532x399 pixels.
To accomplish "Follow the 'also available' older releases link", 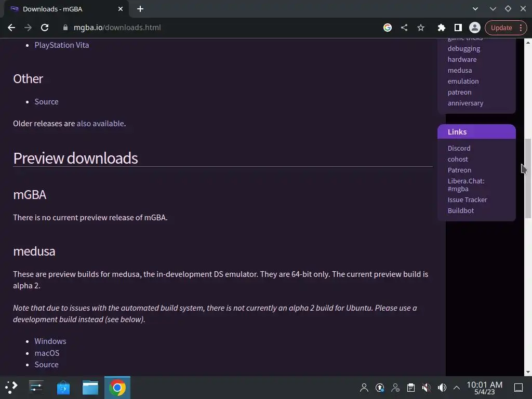I will coord(100,124).
